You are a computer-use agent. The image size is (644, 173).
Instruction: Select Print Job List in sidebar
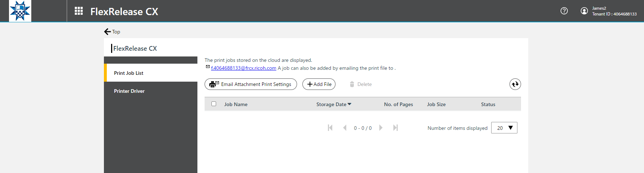tap(151, 73)
